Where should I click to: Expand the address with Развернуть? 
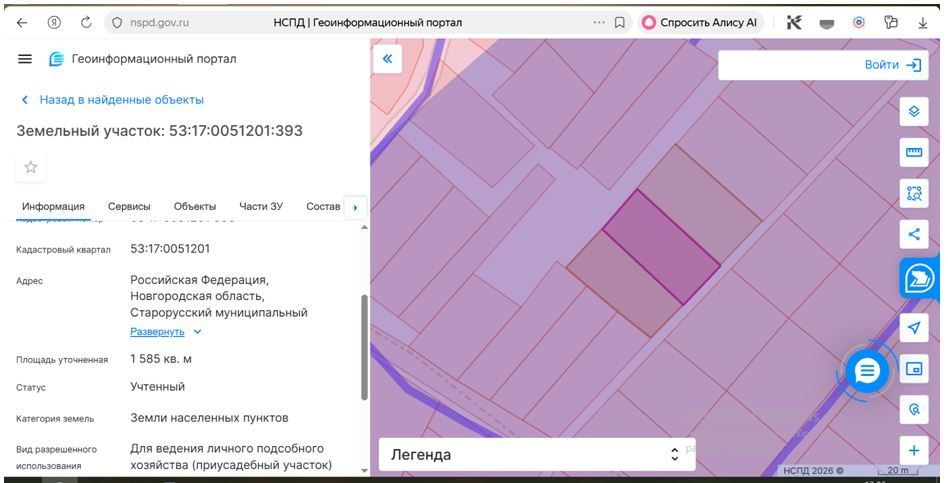click(x=165, y=332)
